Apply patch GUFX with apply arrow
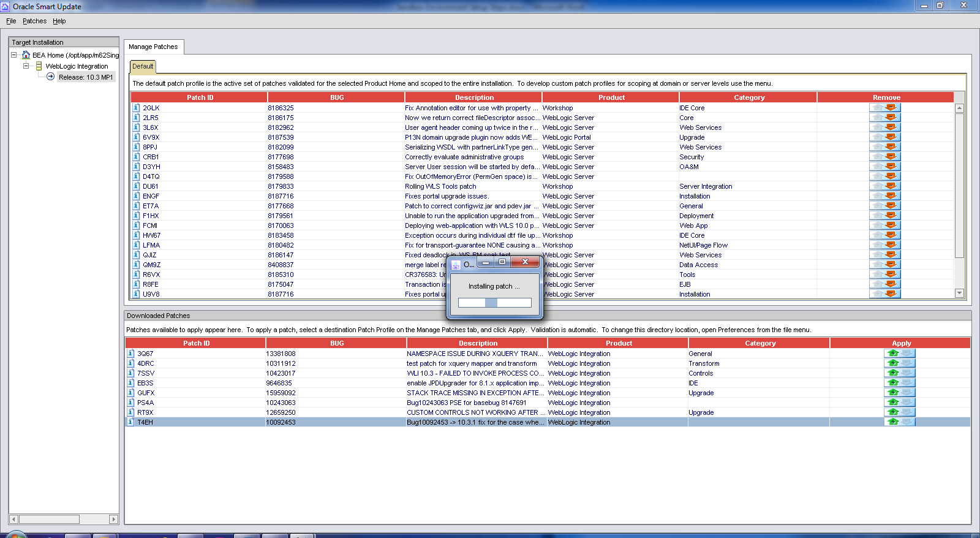Screen dimensions: 980x538 click(x=893, y=393)
